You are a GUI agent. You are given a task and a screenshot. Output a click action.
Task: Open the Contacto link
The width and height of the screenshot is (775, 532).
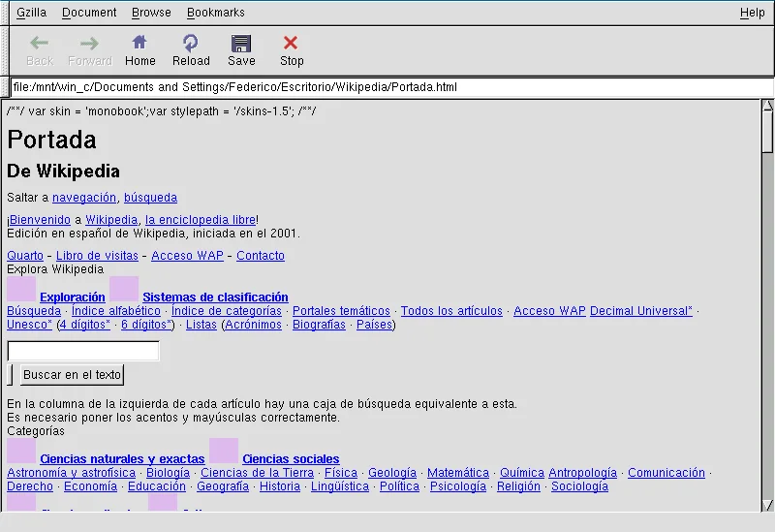coord(261,256)
